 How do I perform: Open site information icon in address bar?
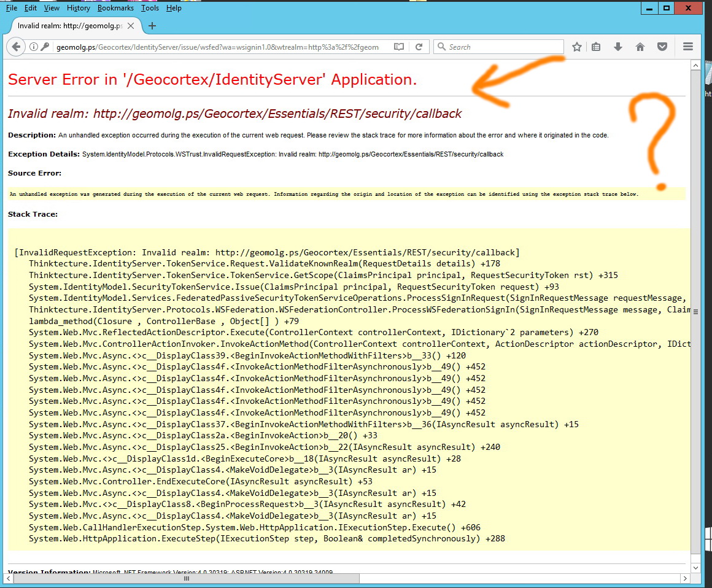pyautogui.click(x=34, y=47)
